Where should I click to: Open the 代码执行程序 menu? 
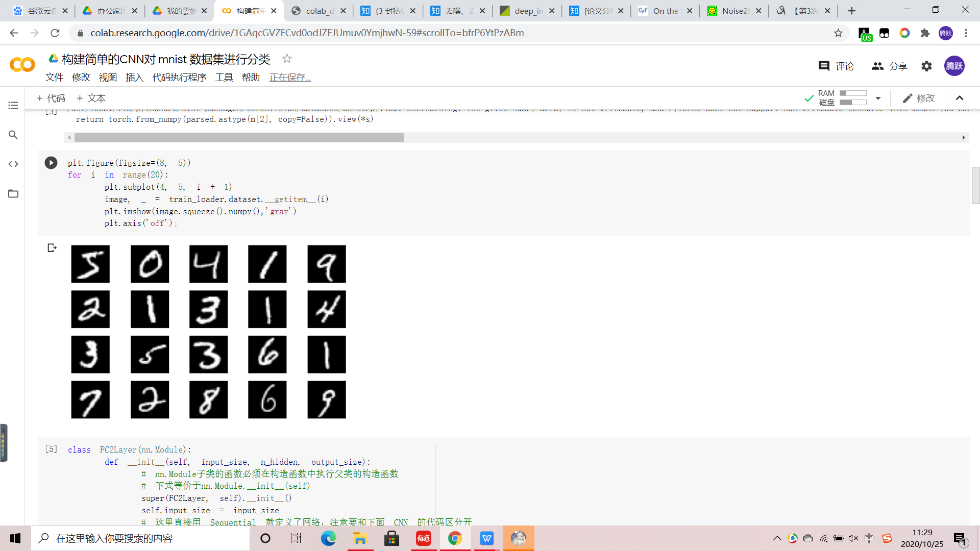[x=179, y=77]
